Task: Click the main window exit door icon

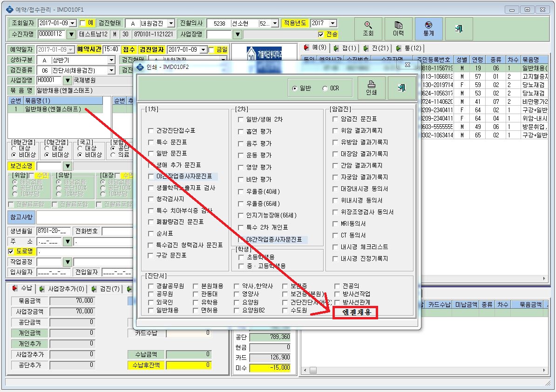Action: [459, 29]
